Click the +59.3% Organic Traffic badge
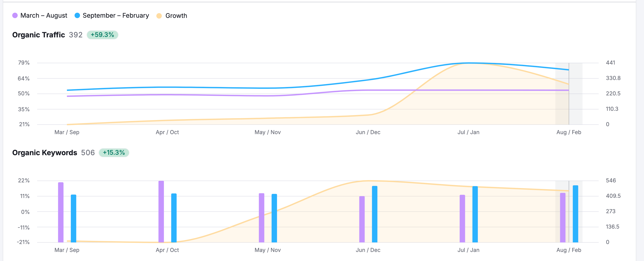The image size is (644, 261). click(x=102, y=35)
